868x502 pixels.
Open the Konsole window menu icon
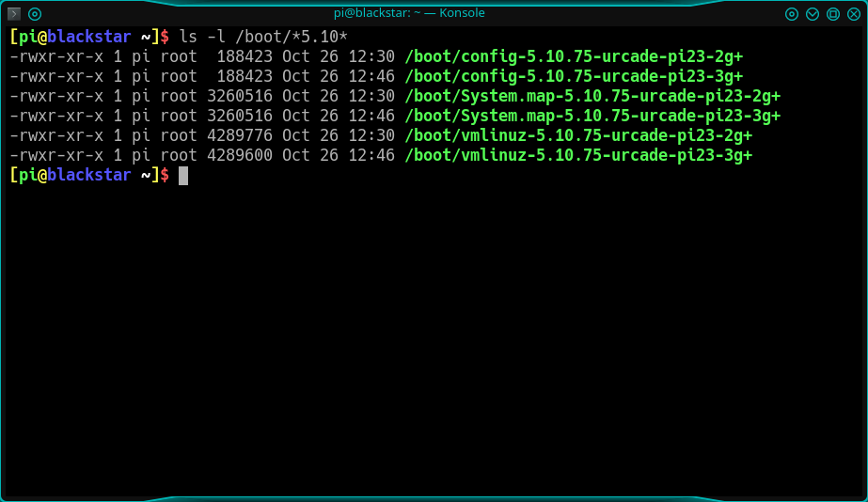[14, 14]
